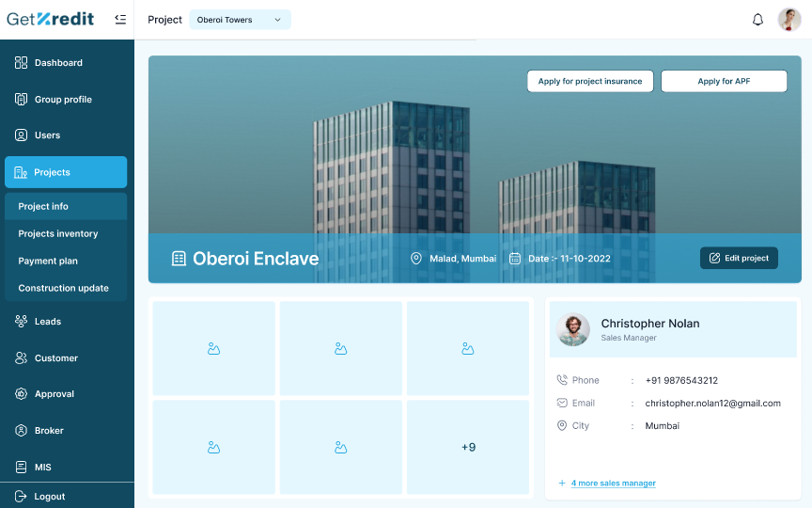Click the pencil icon in Edit project

[714, 258]
